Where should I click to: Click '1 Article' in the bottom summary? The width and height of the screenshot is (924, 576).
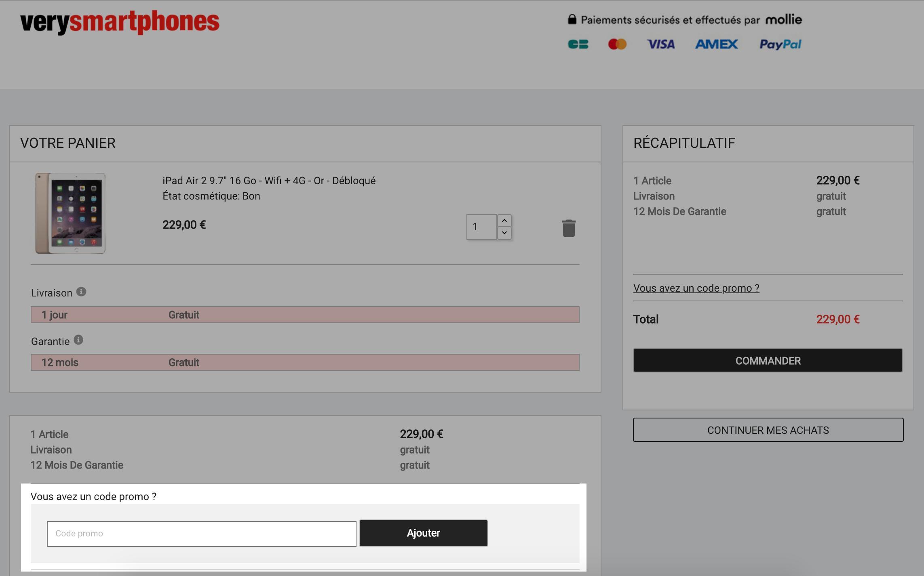[49, 434]
